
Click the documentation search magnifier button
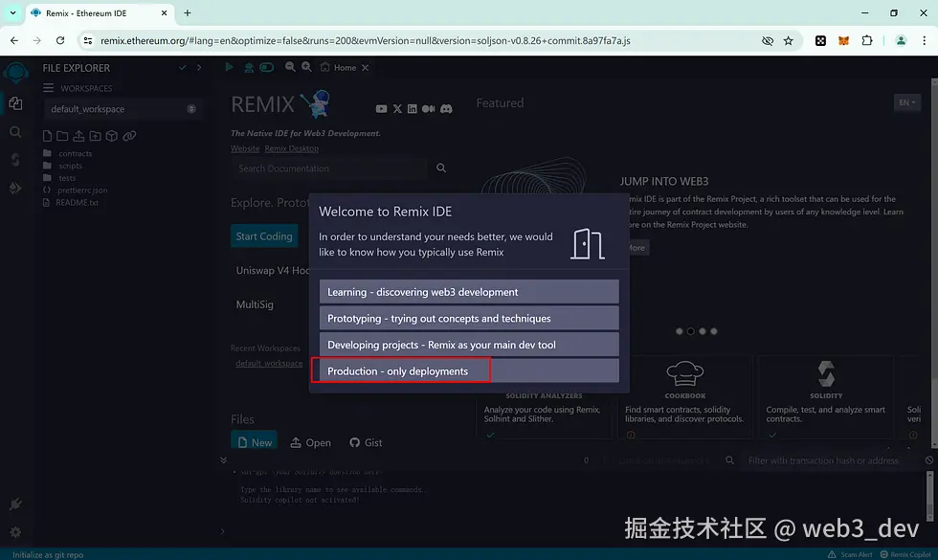(x=441, y=168)
